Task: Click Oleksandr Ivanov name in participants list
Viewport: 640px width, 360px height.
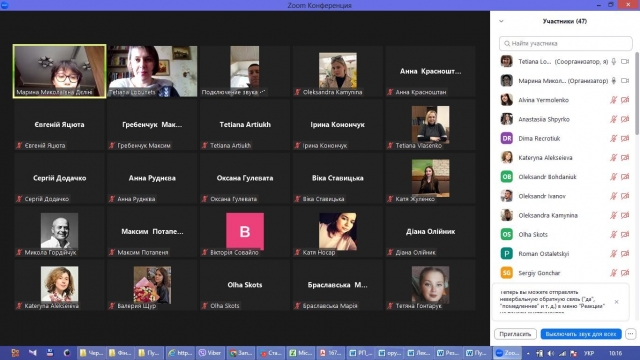Action: [x=542, y=196]
